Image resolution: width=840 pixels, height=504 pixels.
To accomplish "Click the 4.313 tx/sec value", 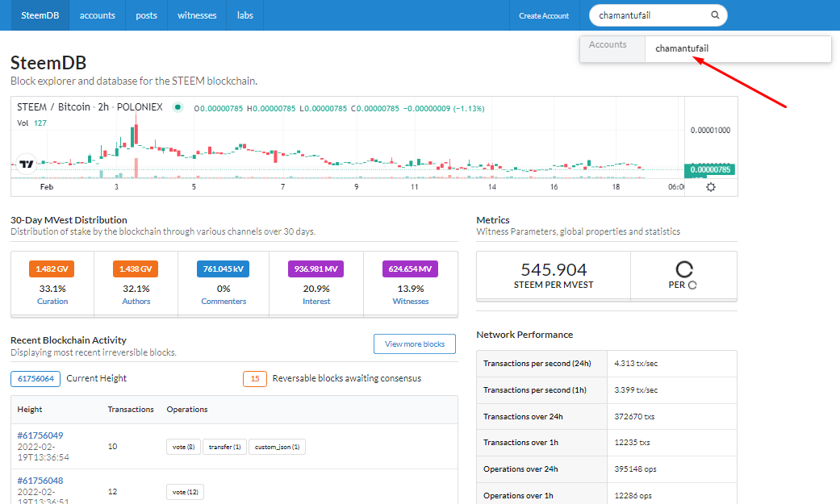I will tap(636, 363).
